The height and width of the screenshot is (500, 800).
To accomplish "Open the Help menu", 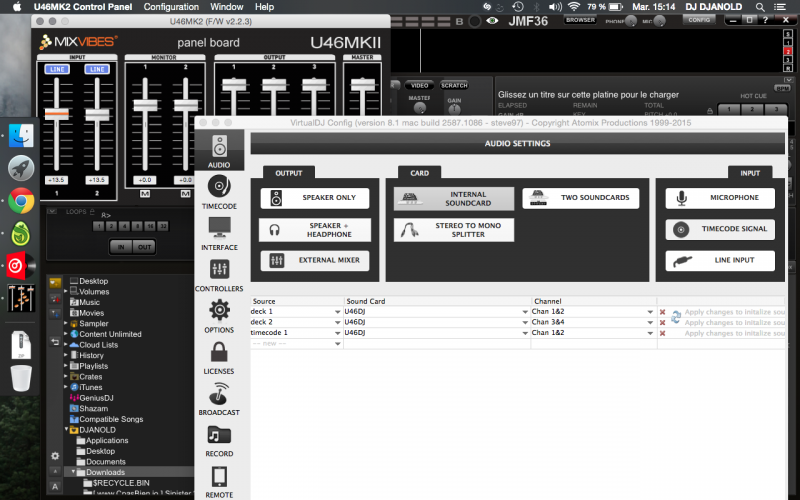I will point(264,7).
